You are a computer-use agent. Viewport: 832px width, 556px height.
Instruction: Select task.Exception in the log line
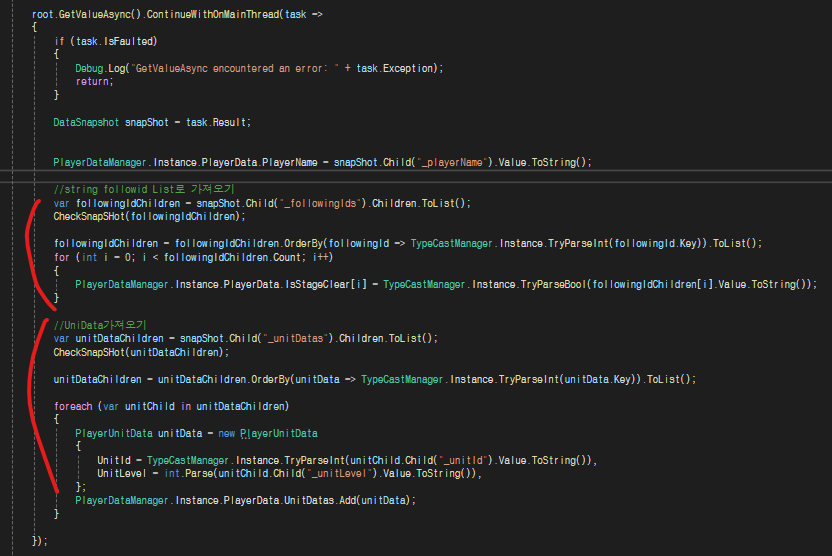click(395, 68)
